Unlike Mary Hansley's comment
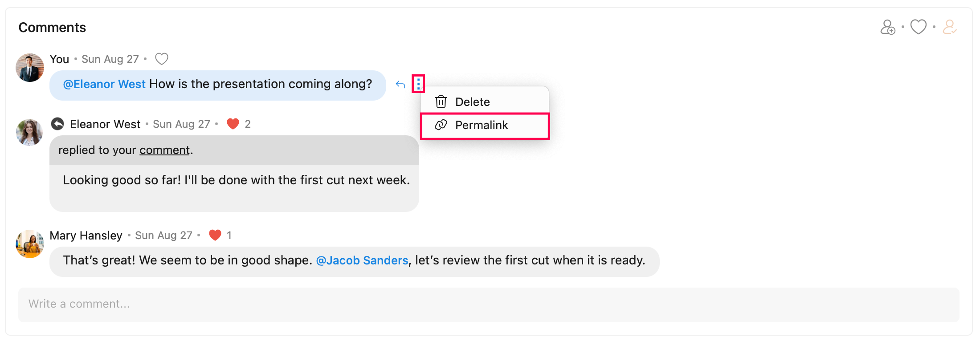The height and width of the screenshot is (341, 980). (x=215, y=235)
